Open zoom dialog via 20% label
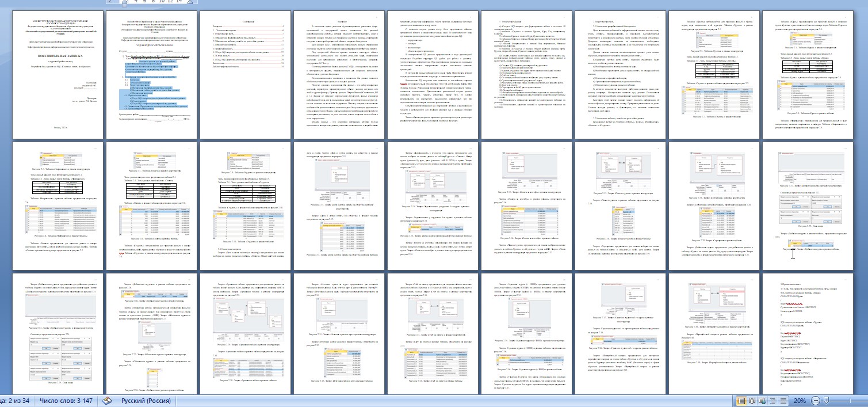The height and width of the screenshot is (407, 868). pyautogui.click(x=800, y=401)
